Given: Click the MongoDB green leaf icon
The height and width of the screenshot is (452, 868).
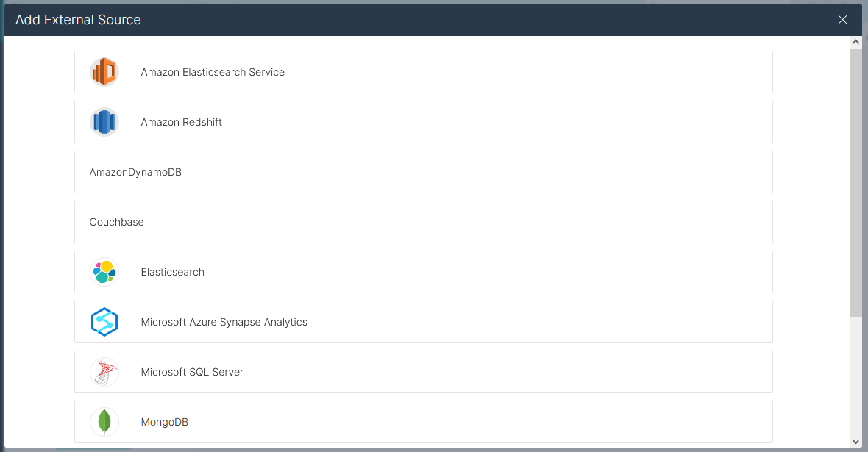Looking at the screenshot, I should click(104, 422).
